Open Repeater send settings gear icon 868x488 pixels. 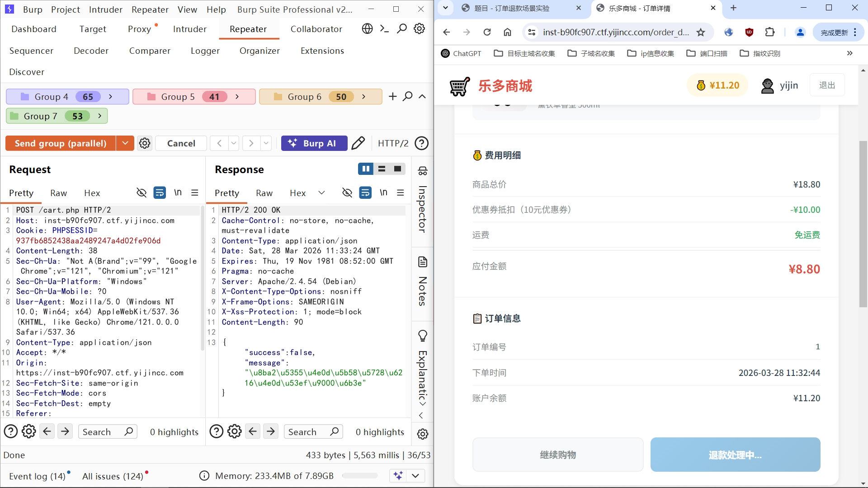pyautogui.click(x=145, y=143)
